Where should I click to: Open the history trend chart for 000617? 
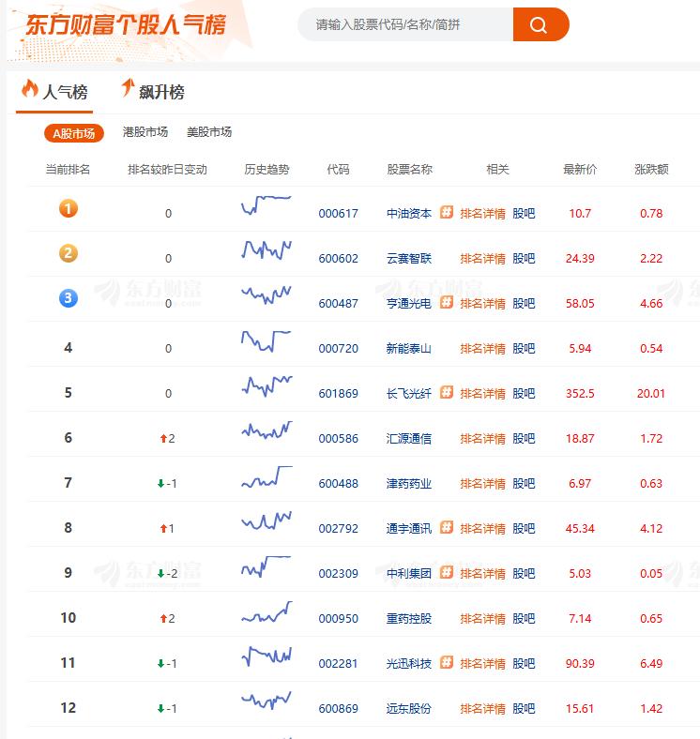pos(266,205)
